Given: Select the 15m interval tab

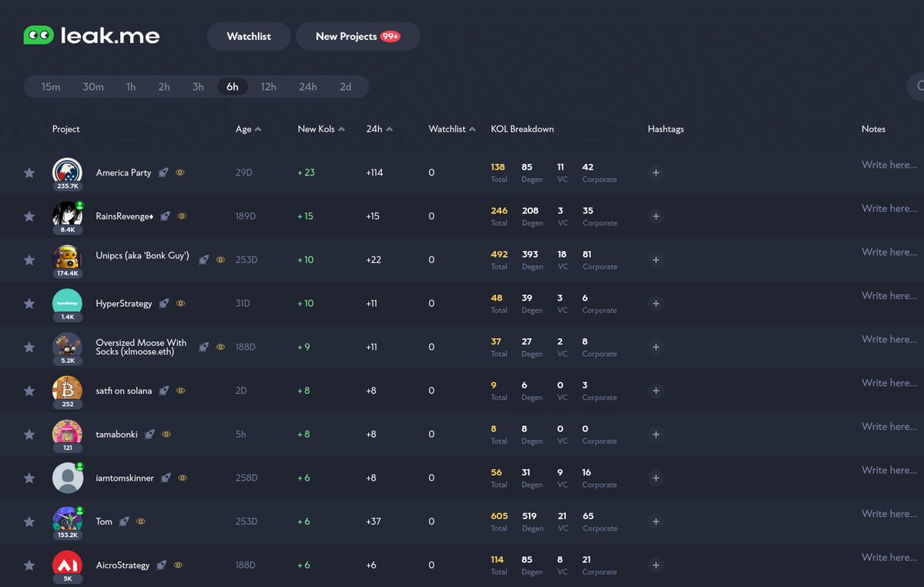Looking at the screenshot, I should (50, 86).
